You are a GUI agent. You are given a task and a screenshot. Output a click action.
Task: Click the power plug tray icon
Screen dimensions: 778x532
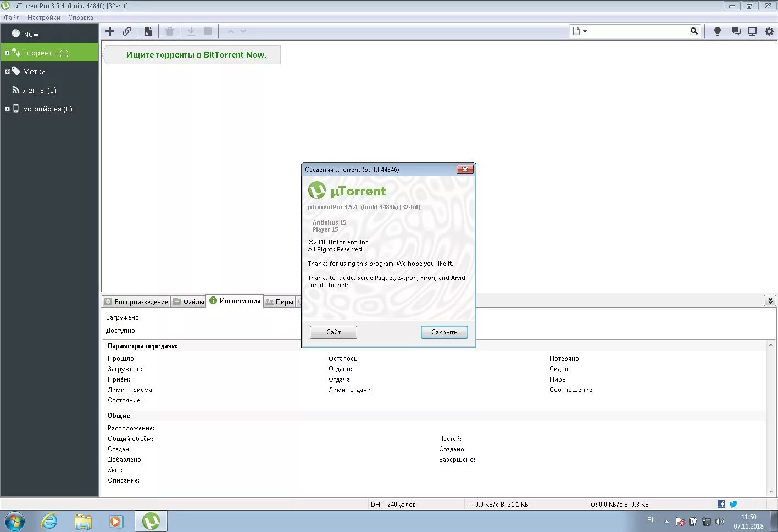click(x=693, y=522)
